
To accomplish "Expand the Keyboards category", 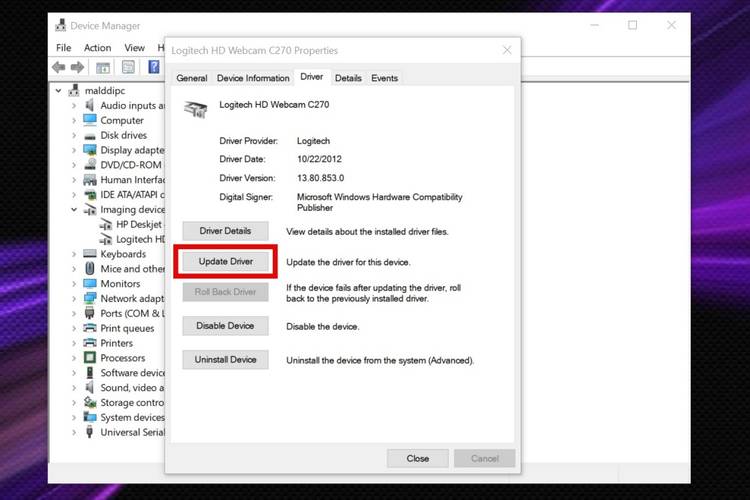I will pos(74,254).
